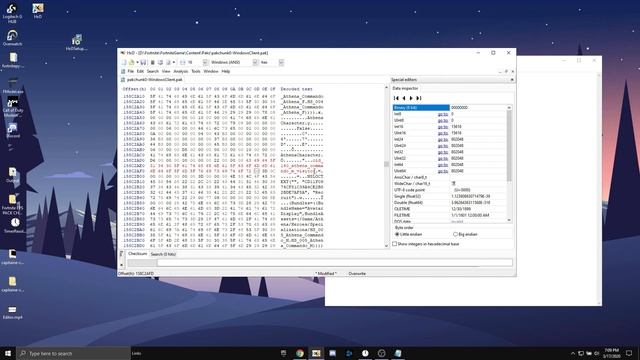This screenshot has height=360, width=640.
Task: Open the Tools menu
Action: [196, 71]
